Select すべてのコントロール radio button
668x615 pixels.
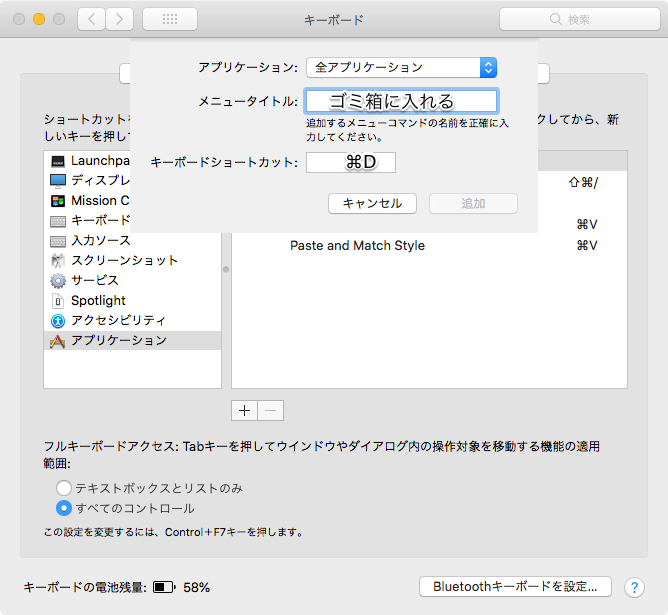(x=63, y=508)
